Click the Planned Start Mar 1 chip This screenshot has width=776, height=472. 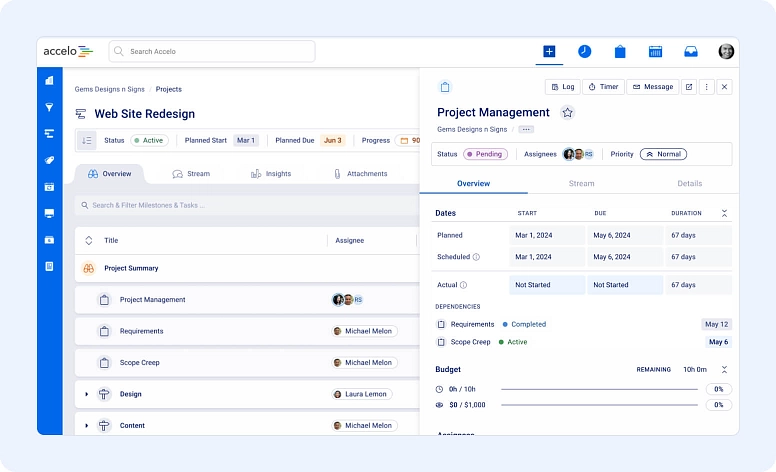[x=245, y=141]
